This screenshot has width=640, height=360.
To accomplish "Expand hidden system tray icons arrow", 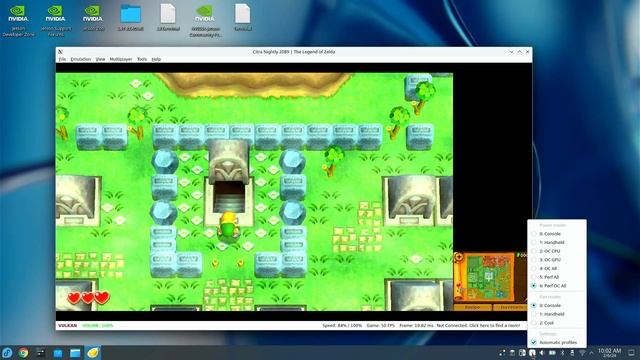I will pos(591,353).
